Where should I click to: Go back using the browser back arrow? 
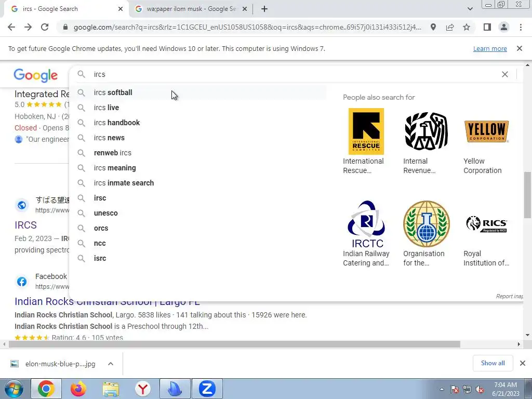11,27
